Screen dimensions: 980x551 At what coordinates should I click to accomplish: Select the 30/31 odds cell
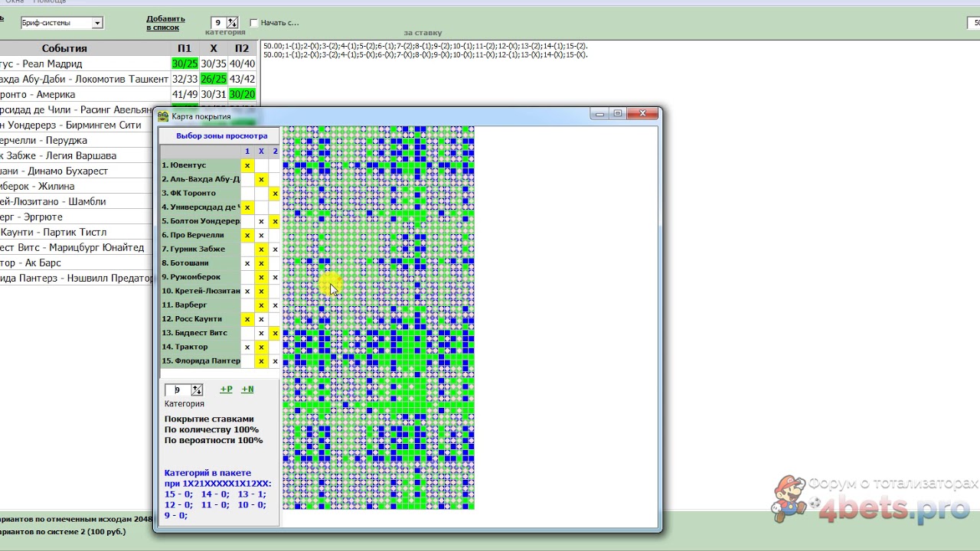[214, 94]
